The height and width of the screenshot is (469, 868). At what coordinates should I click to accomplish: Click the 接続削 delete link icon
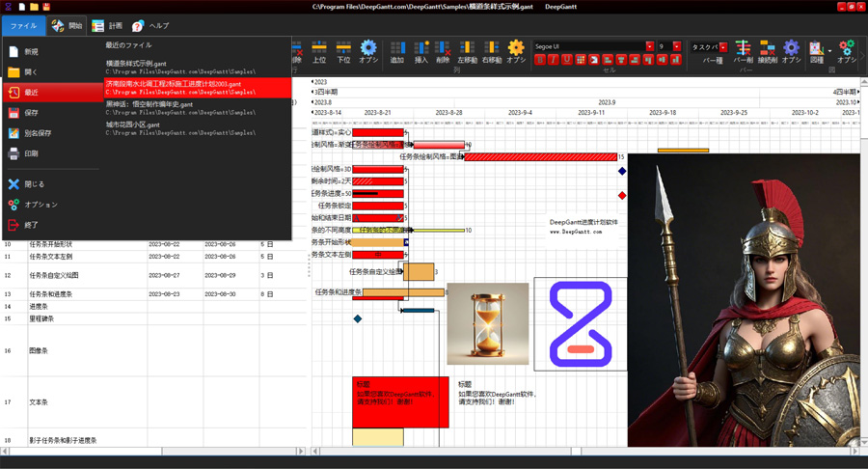[768, 50]
